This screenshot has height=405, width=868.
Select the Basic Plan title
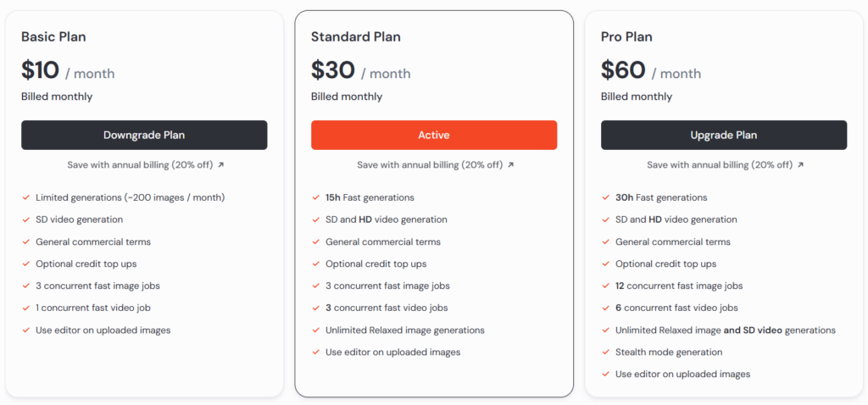click(53, 37)
